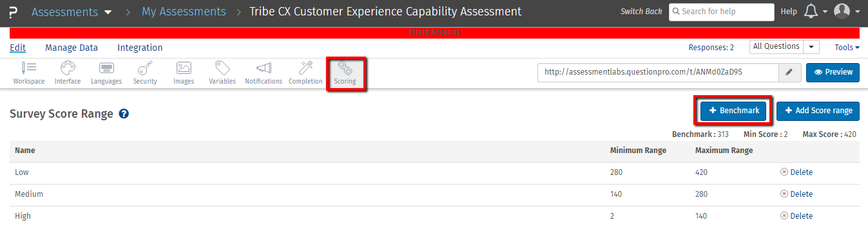Click the QuestionPro logo icon

13,12
